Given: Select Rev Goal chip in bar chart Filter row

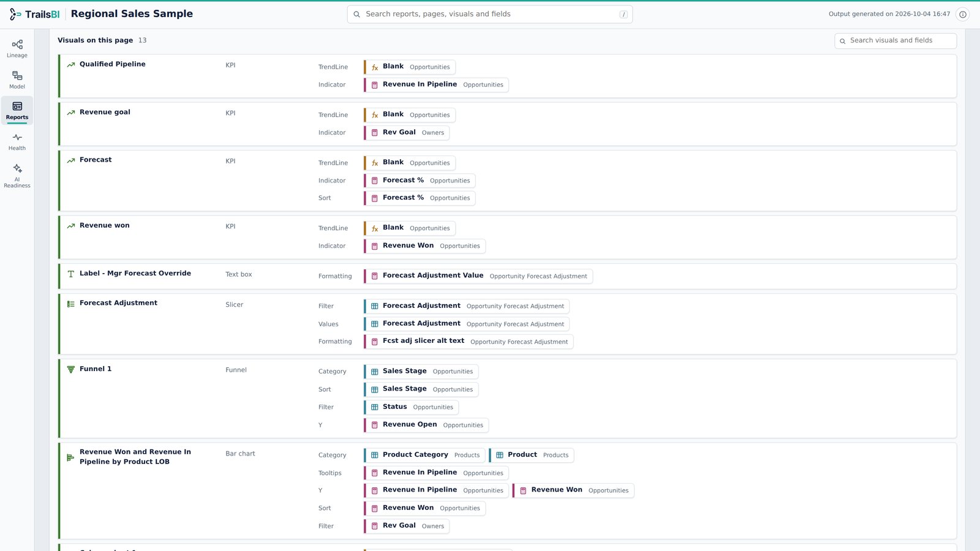Looking at the screenshot, I should pyautogui.click(x=408, y=526).
